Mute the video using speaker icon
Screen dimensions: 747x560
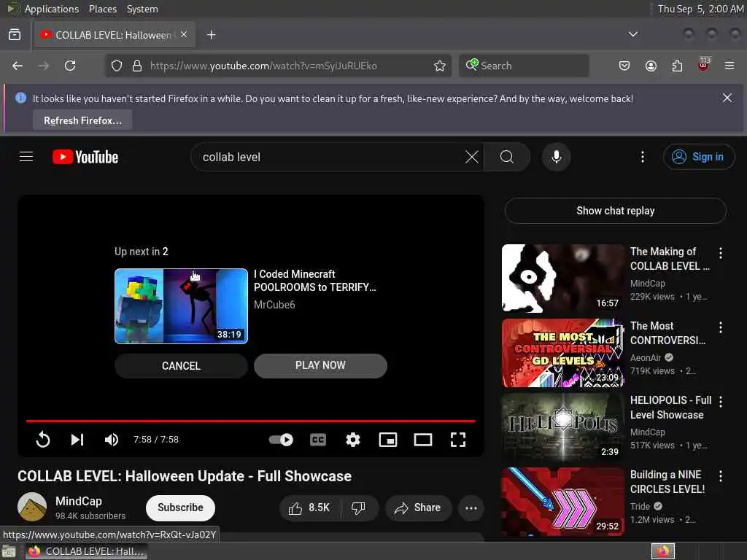pyautogui.click(x=112, y=439)
